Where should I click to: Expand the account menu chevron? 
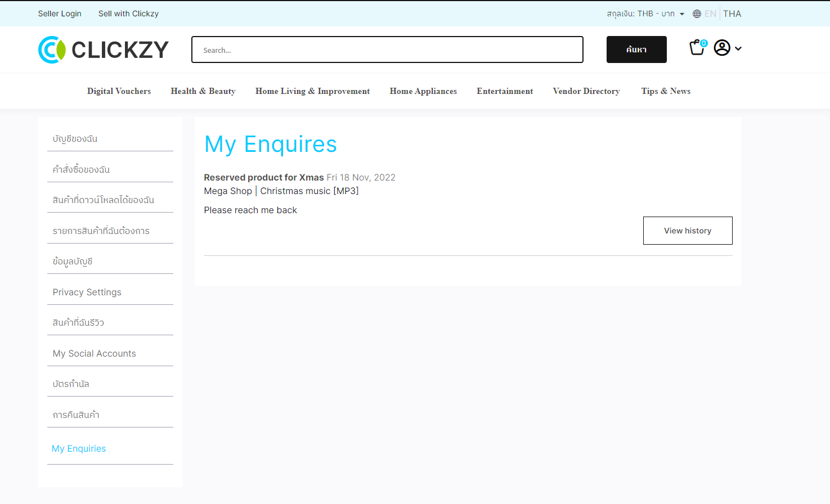[738, 48]
